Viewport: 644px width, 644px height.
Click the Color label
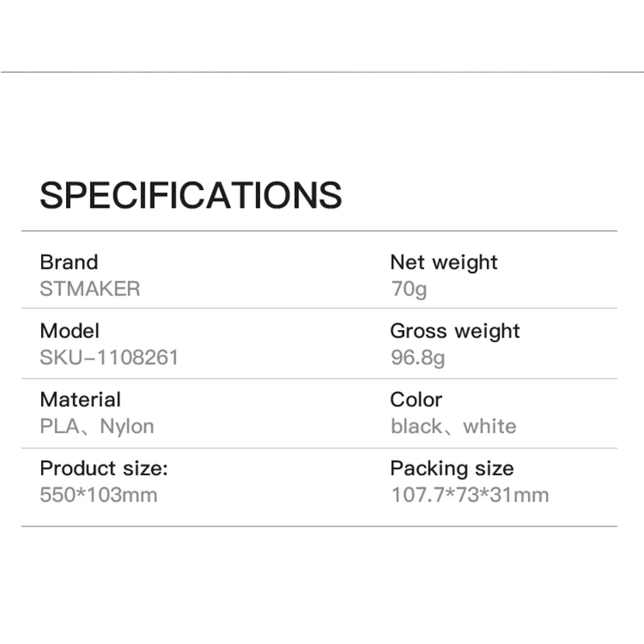416,400
